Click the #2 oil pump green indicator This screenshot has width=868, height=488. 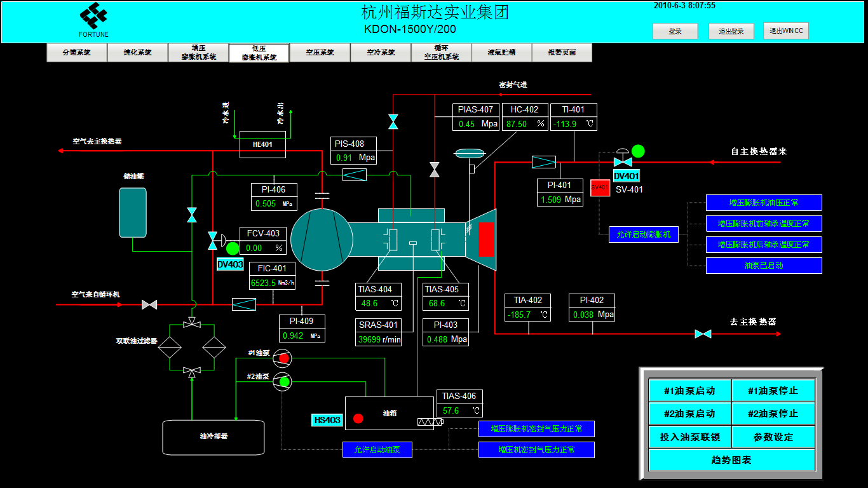(x=284, y=382)
